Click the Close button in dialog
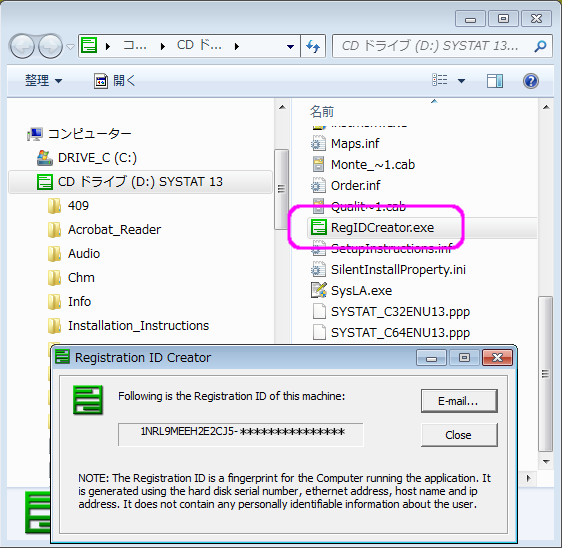The image size is (562, 548). (459, 435)
